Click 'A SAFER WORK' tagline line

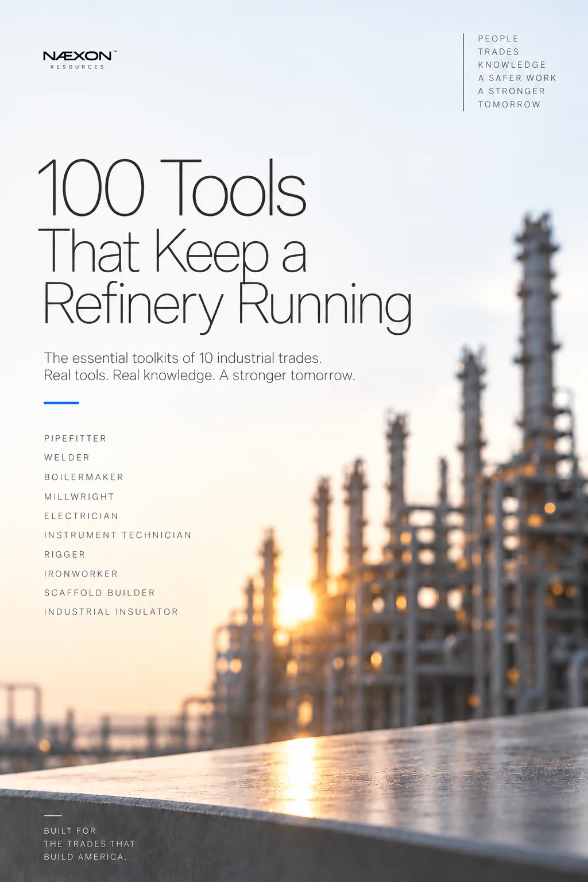click(517, 78)
